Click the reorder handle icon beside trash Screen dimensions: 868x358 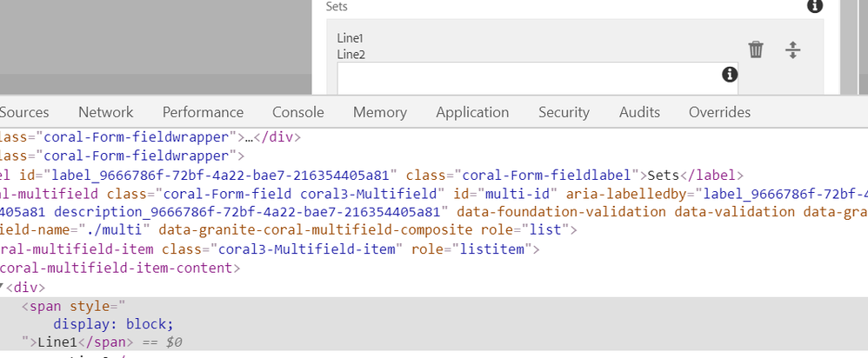(x=792, y=50)
